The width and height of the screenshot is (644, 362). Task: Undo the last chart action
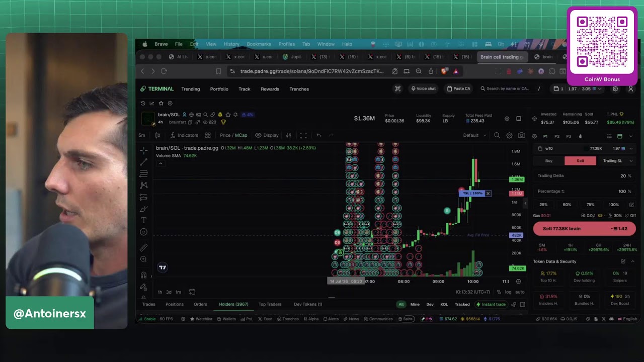click(318, 135)
